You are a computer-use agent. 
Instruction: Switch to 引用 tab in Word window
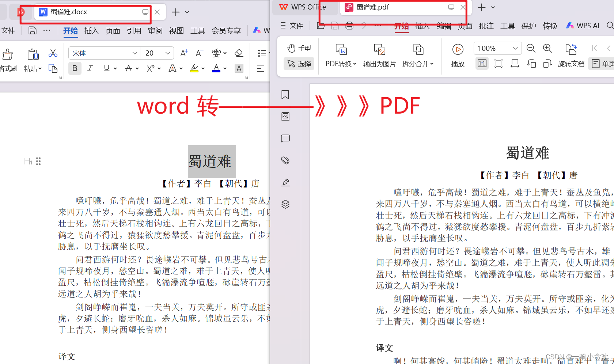pyautogui.click(x=134, y=31)
